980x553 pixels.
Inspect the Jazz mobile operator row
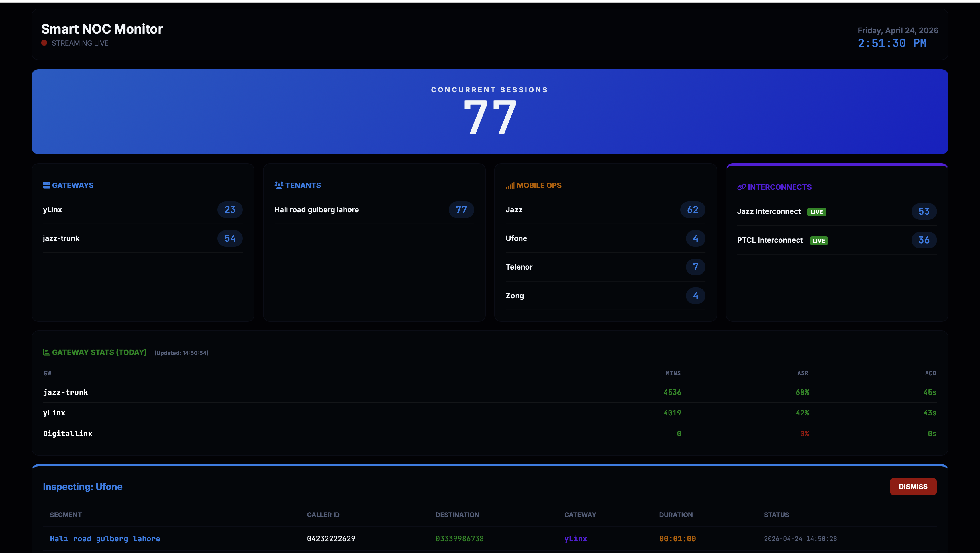pyautogui.click(x=605, y=209)
